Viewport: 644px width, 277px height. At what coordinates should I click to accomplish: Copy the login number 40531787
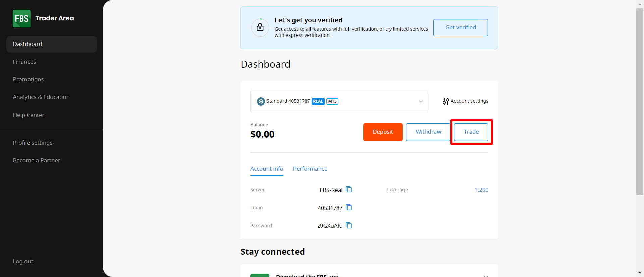point(349,208)
